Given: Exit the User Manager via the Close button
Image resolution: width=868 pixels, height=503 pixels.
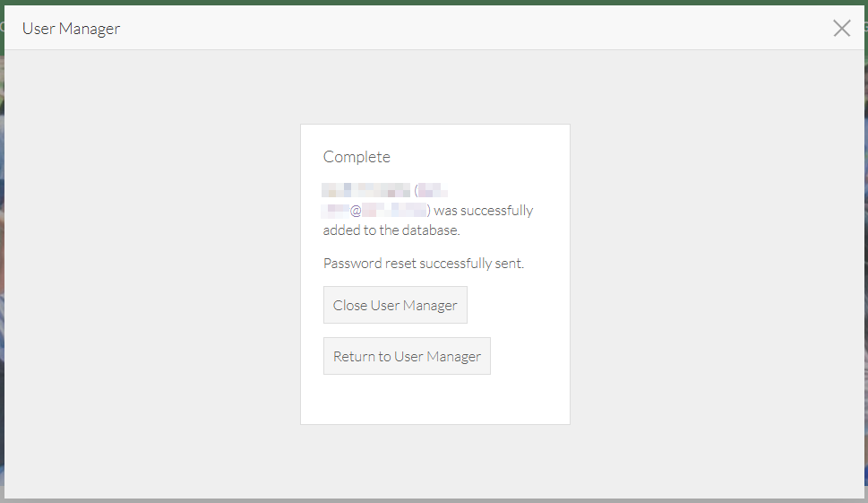Looking at the screenshot, I should pos(395,305).
